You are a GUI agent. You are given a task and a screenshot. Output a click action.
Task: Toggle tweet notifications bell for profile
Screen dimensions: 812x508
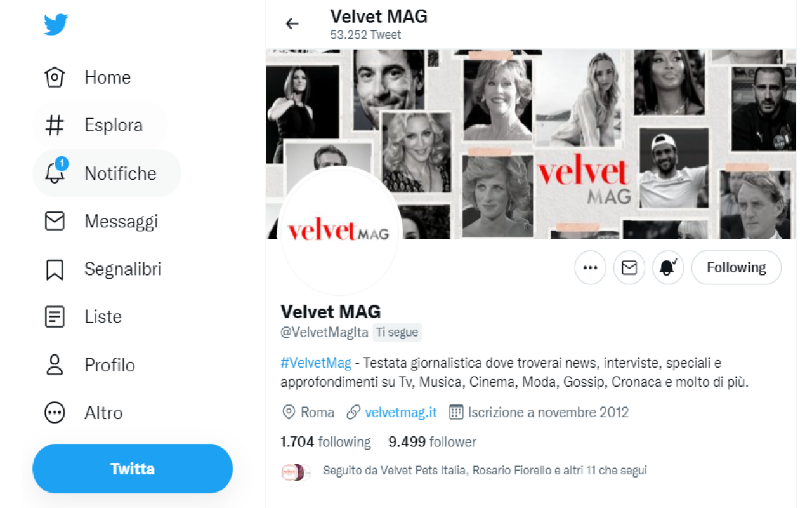pos(667,268)
